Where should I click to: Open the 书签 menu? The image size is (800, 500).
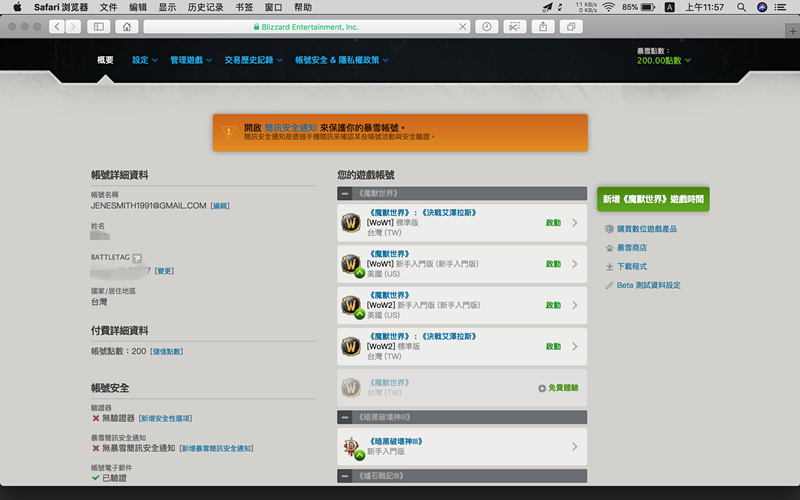[244, 7]
